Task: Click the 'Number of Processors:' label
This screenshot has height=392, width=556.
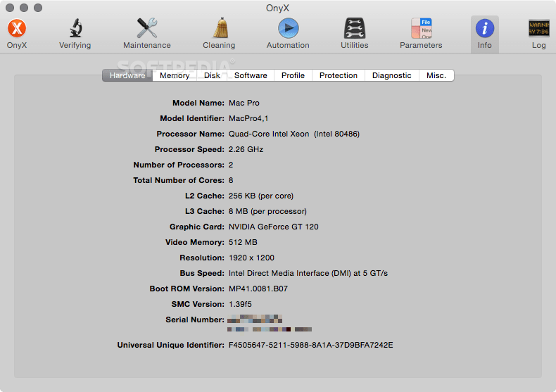Action: [179, 165]
